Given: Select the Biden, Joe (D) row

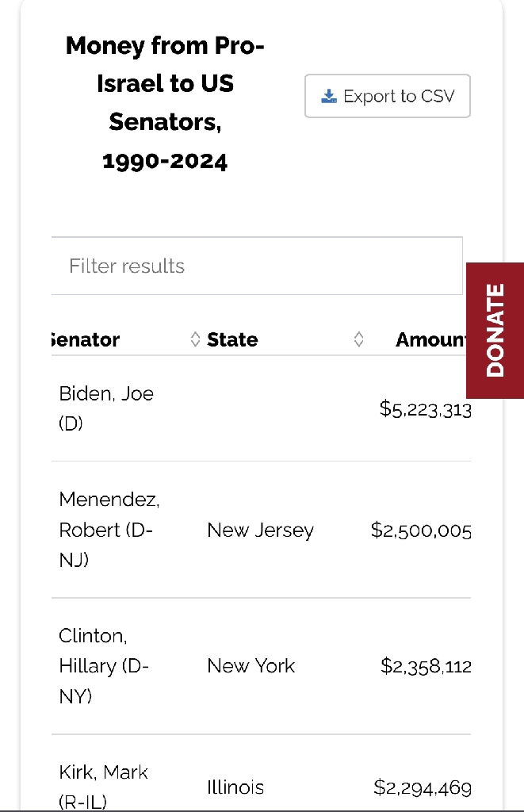Looking at the screenshot, I should click(x=261, y=408).
